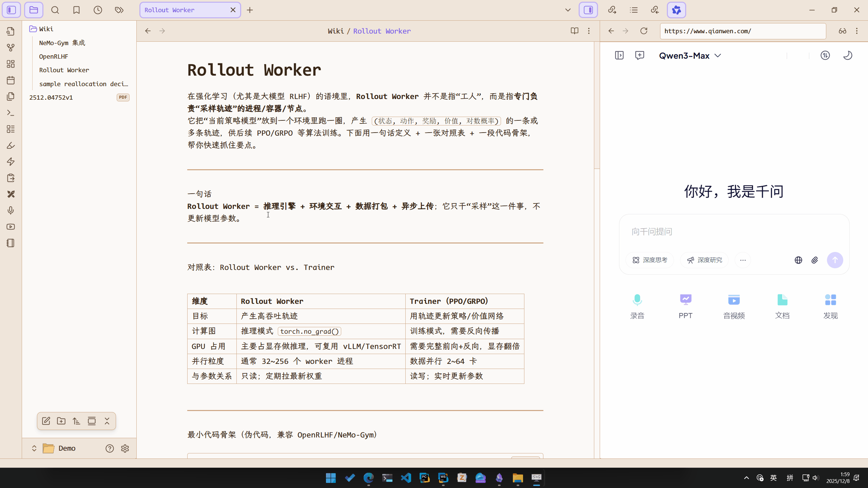Toggle the right sidebar panel
The image size is (868, 488).
click(x=588, y=10)
